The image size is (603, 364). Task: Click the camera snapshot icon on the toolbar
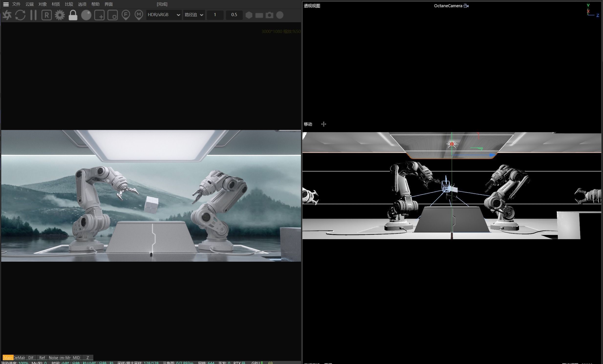[x=269, y=15]
